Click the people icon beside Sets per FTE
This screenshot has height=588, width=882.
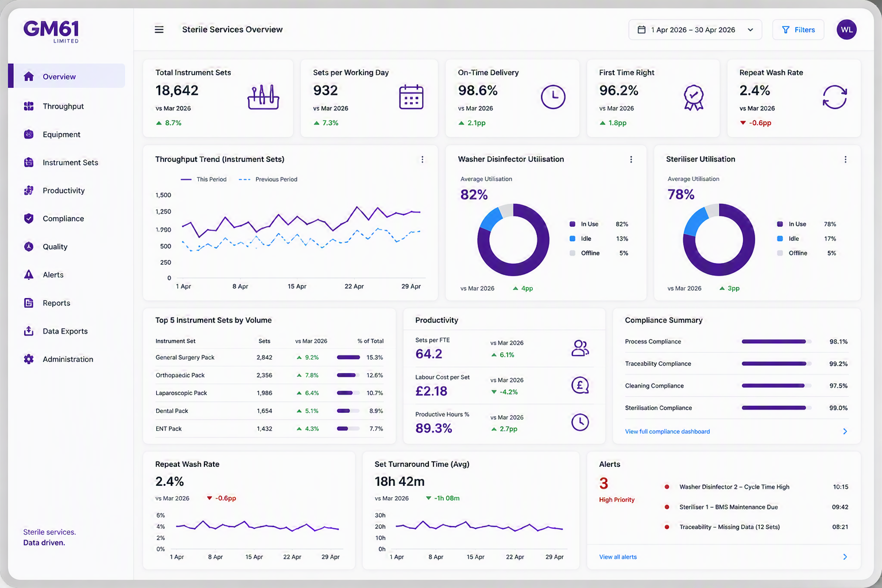click(x=580, y=348)
